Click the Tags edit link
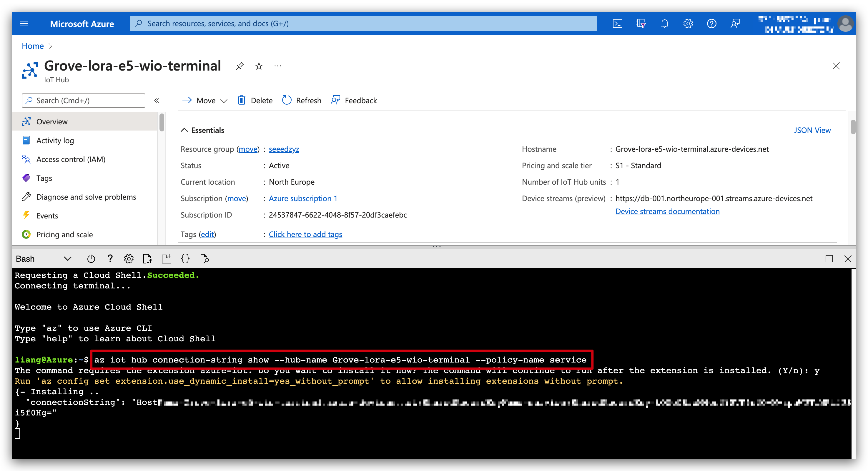Image resolution: width=868 pixels, height=471 pixels. click(x=207, y=234)
